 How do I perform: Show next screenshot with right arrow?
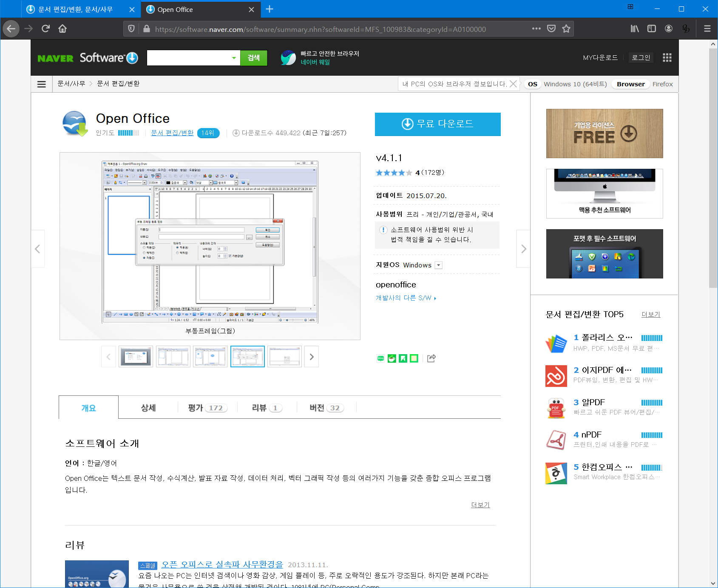pos(523,249)
